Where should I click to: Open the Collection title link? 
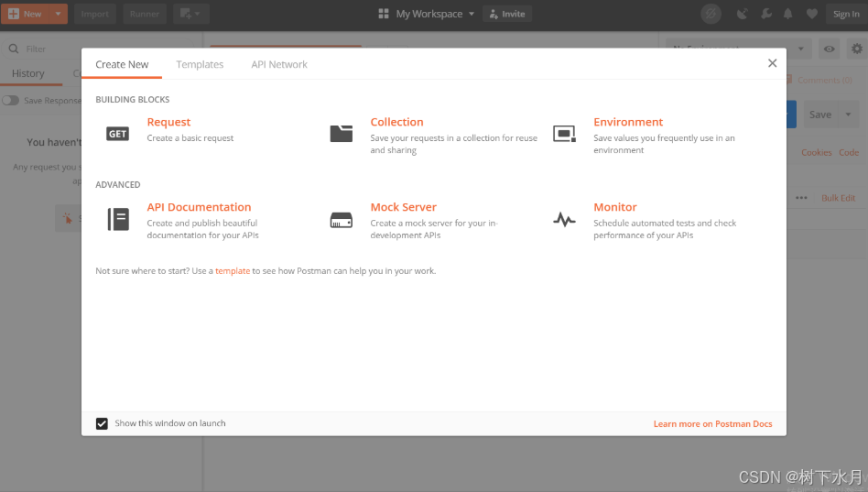coord(396,122)
